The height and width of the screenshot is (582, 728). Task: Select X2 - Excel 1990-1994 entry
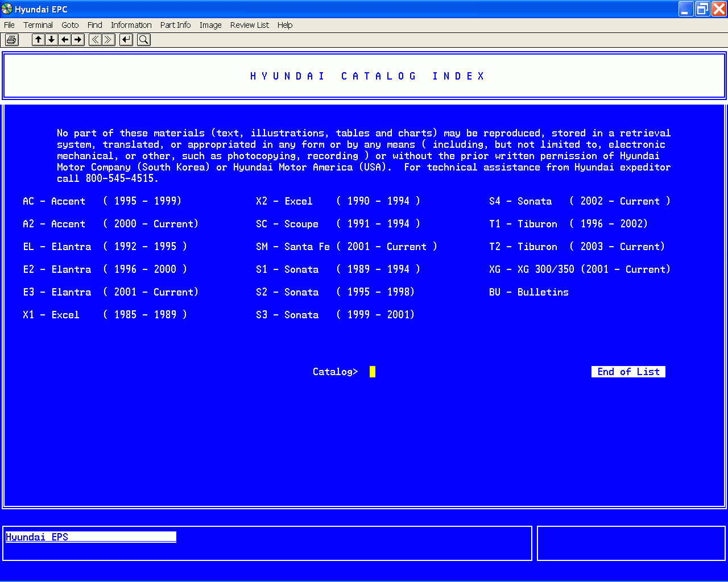pyautogui.click(x=338, y=201)
